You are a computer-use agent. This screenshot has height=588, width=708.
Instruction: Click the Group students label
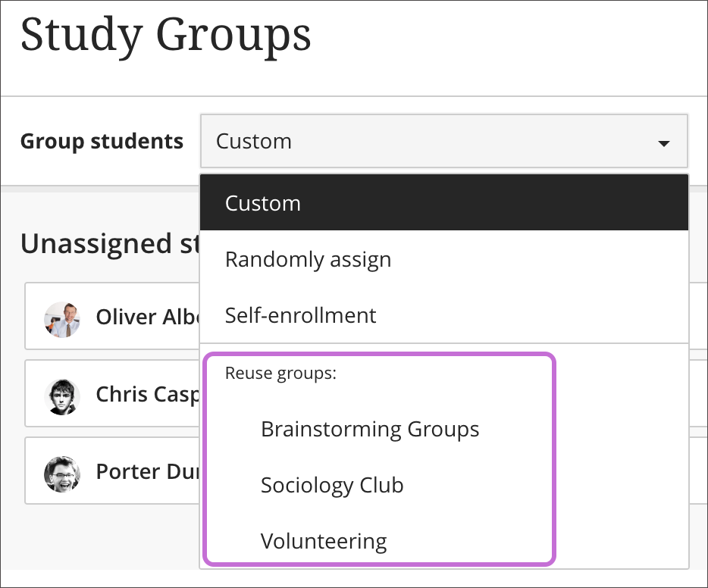[x=102, y=141]
